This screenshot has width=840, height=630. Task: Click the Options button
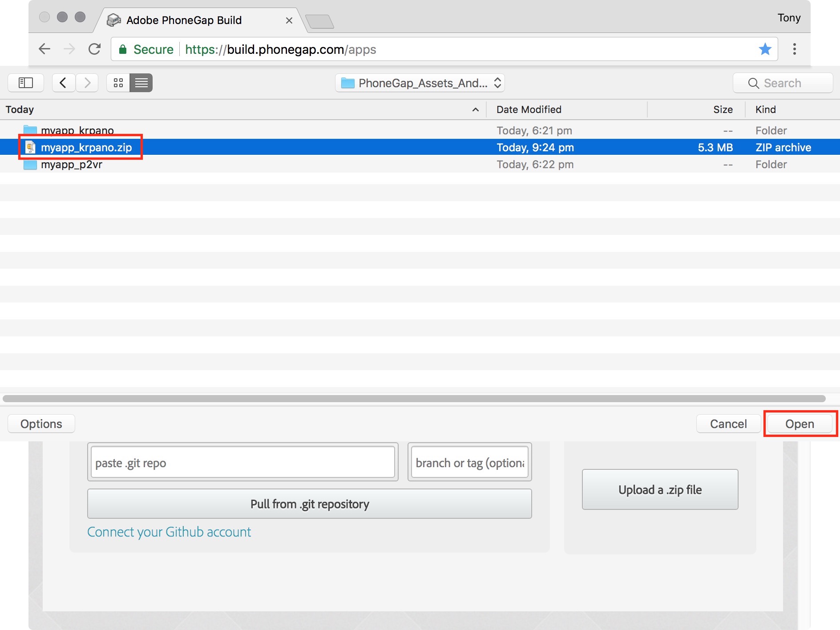tap(41, 424)
